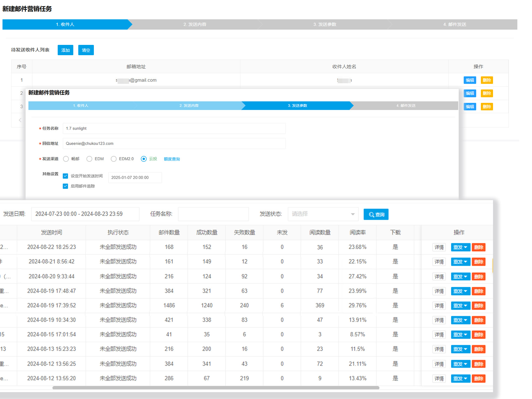The height and width of the screenshot is (399, 532).
Task: Click the horizontal scrollbar under the task table
Action: pos(216,388)
